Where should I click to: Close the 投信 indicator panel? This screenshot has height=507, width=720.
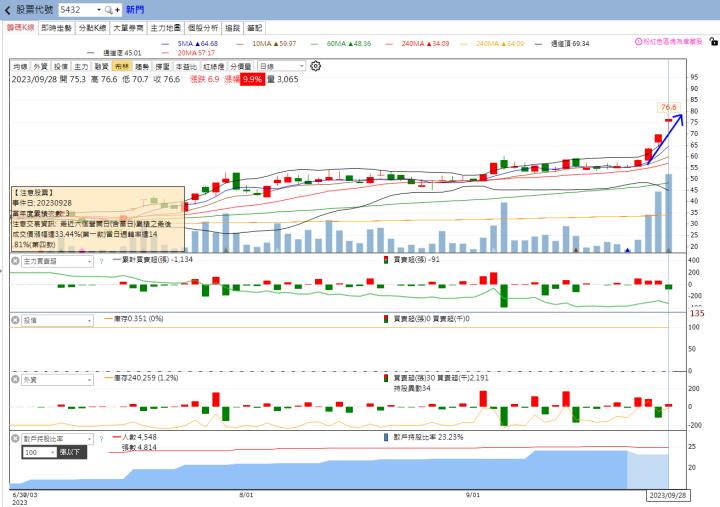pyautogui.click(x=15, y=320)
